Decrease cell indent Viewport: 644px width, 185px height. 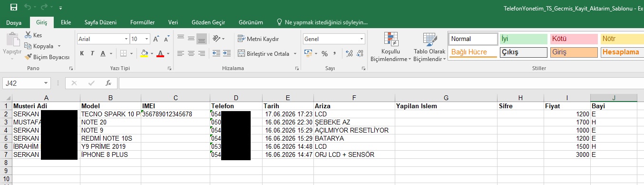click(216, 53)
